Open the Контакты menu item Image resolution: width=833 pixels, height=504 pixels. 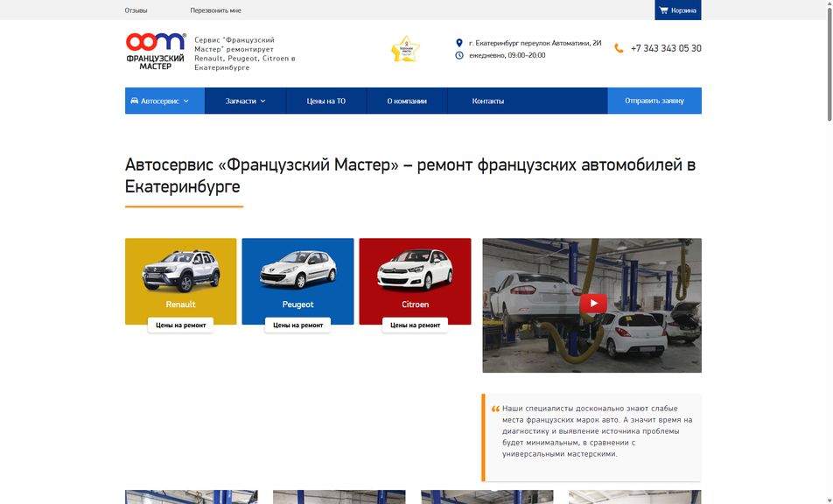click(487, 101)
